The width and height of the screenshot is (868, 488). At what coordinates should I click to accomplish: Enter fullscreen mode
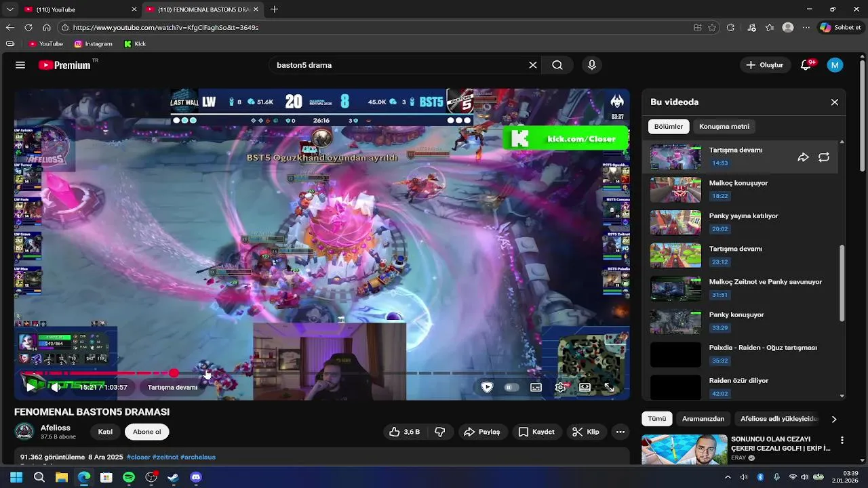click(609, 387)
